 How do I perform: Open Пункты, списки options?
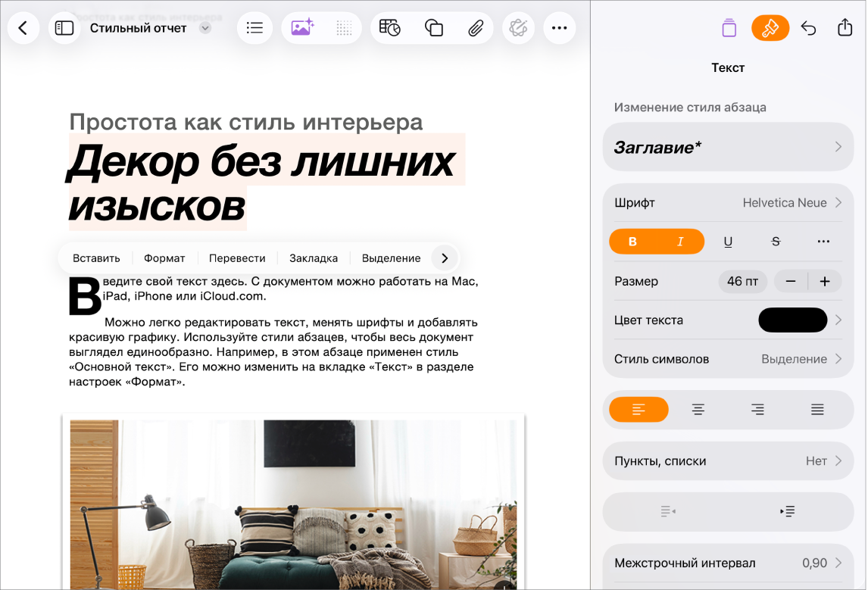pyautogui.click(x=728, y=461)
